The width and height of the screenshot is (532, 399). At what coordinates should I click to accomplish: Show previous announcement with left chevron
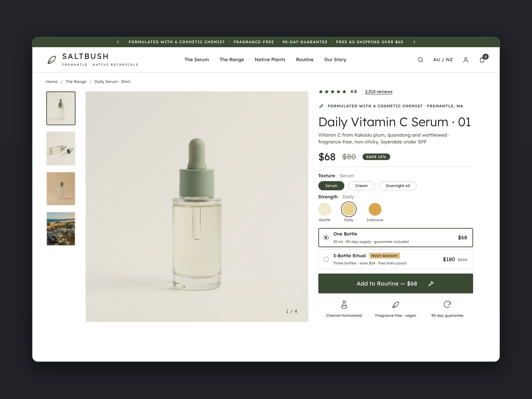click(x=118, y=42)
